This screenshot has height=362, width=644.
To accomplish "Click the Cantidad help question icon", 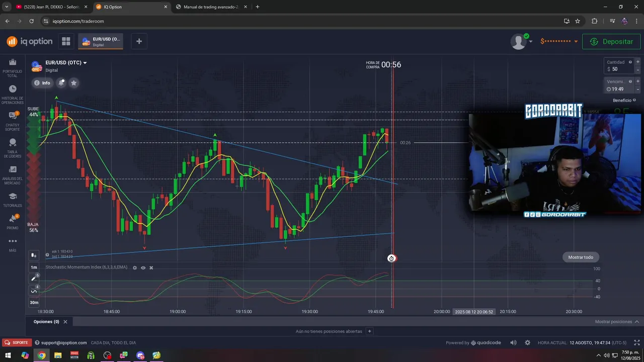I will (630, 62).
